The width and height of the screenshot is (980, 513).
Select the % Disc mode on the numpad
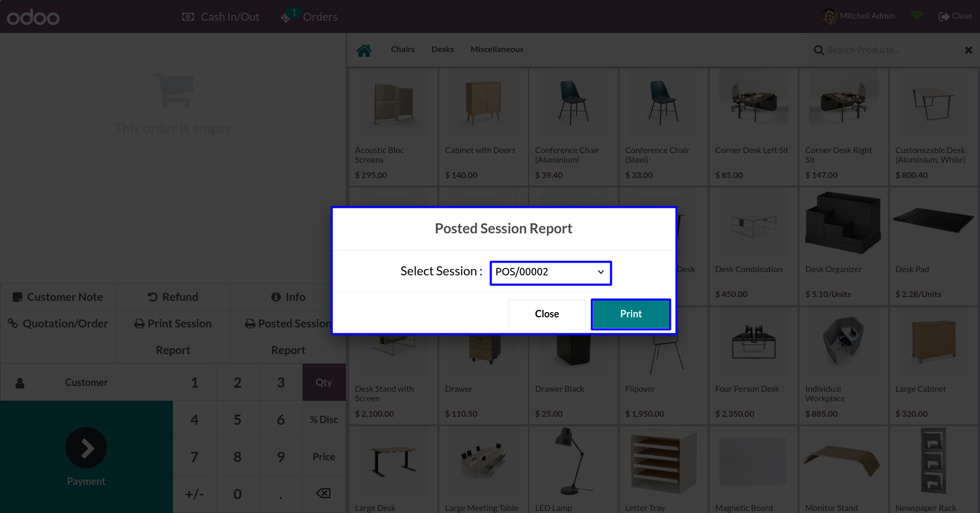pyautogui.click(x=324, y=419)
